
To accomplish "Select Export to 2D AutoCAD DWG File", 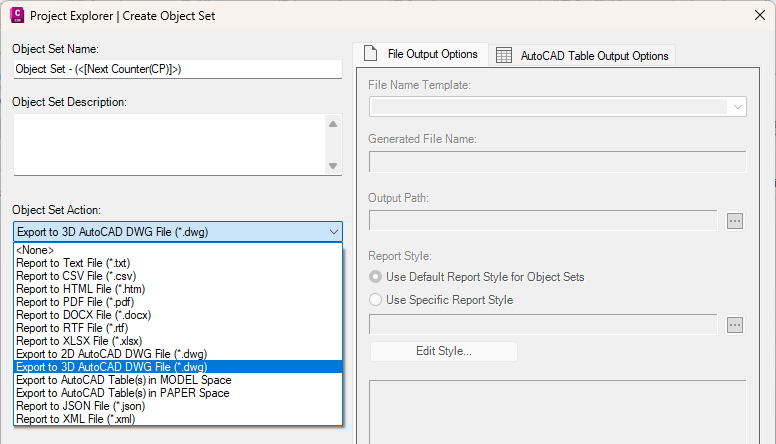I will (x=111, y=353).
